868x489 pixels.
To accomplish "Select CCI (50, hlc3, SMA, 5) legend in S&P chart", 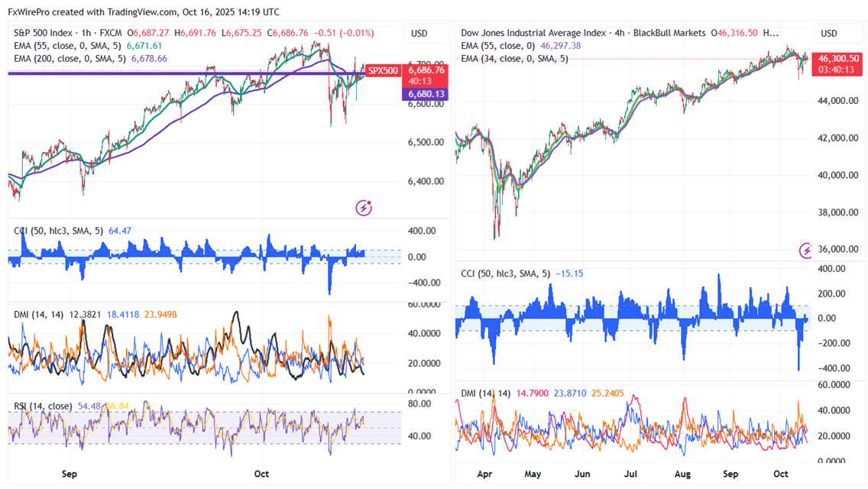I will [x=59, y=231].
